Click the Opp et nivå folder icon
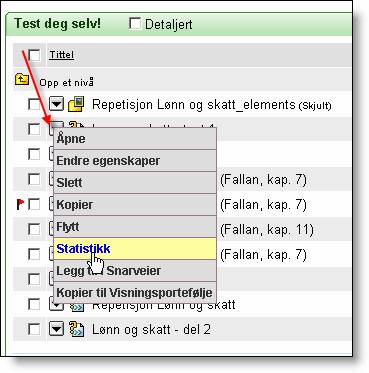Viewport: 369px width, 373px height. pyautogui.click(x=22, y=80)
